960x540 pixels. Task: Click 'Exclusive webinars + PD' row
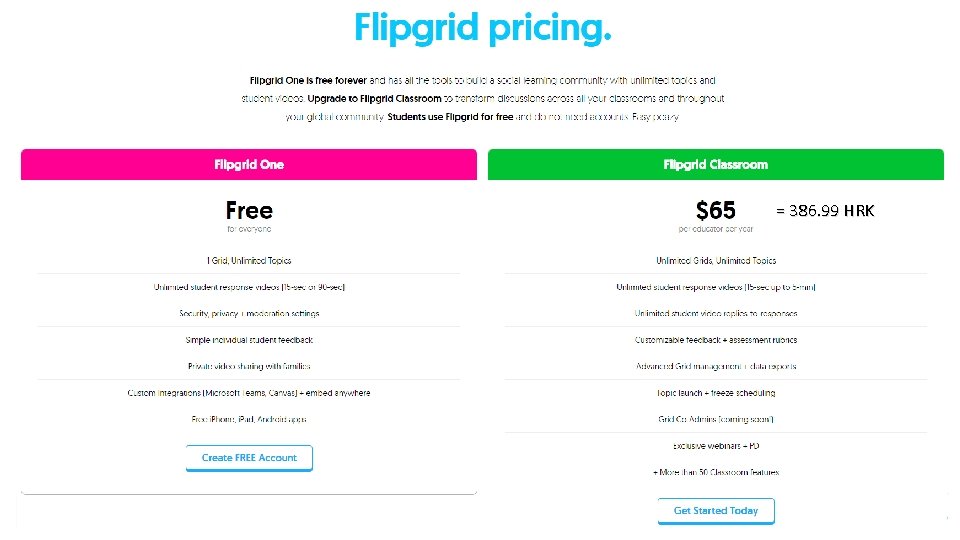(x=716, y=446)
